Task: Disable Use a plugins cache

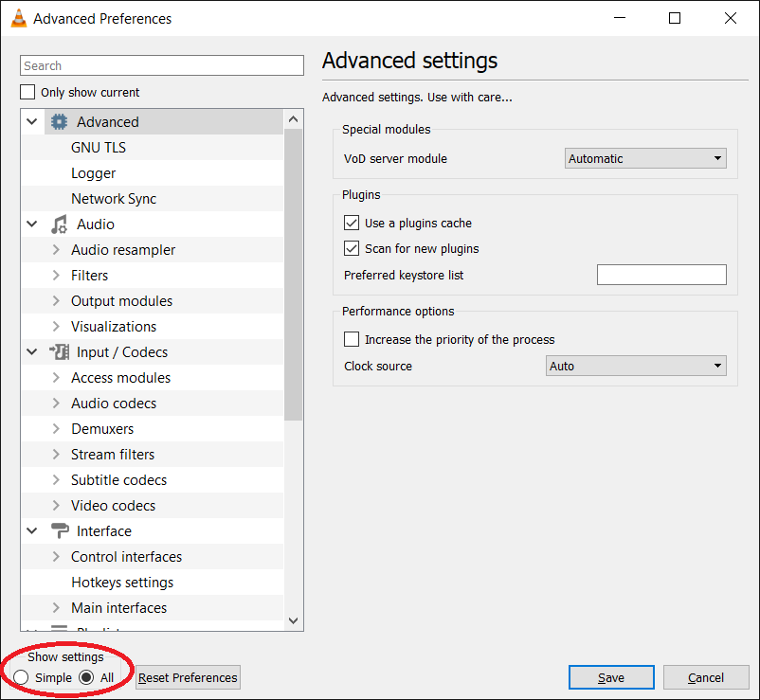Action: (x=352, y=223)
